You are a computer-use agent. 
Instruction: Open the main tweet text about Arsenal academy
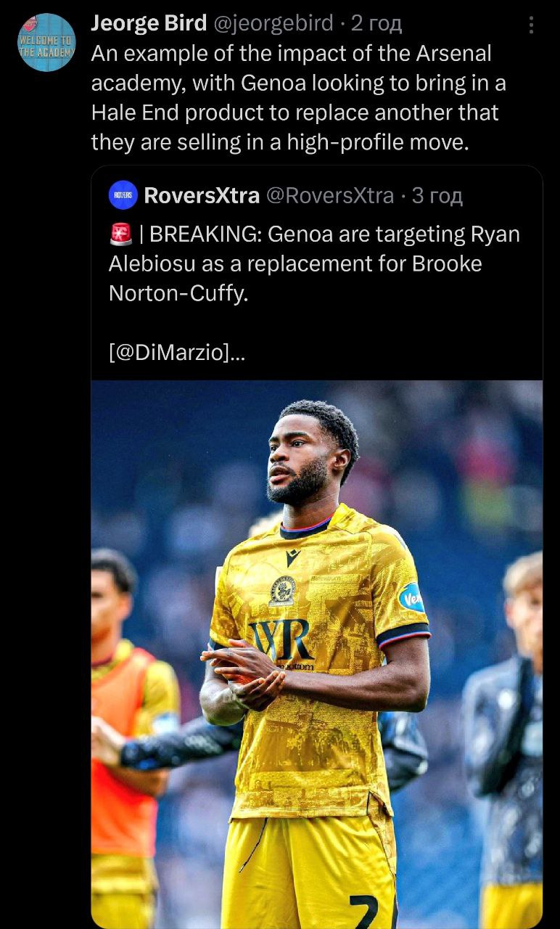[x=299, y=97]
